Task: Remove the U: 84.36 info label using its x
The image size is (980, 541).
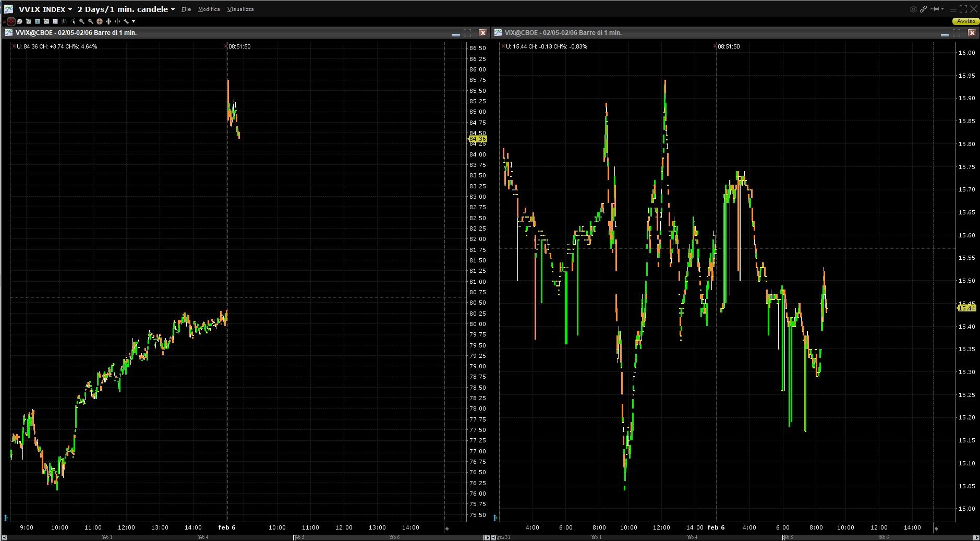Action: (14, 46)
